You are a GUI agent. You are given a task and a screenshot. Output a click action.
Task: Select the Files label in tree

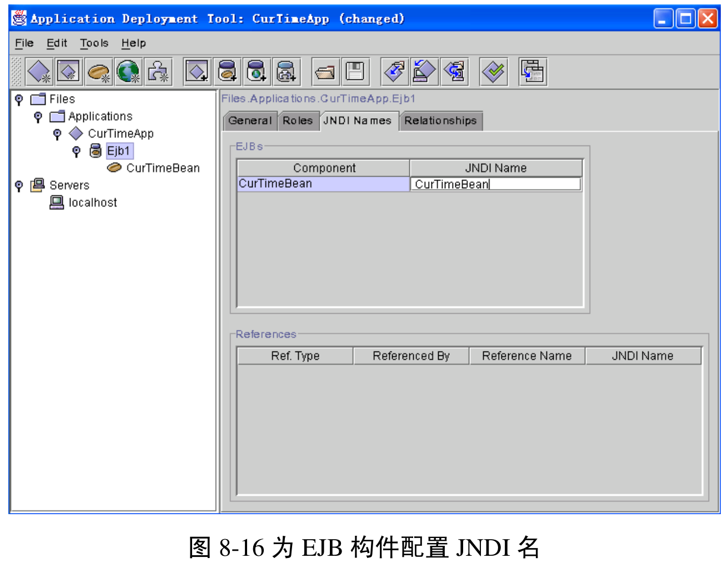(x=62, y=99)
